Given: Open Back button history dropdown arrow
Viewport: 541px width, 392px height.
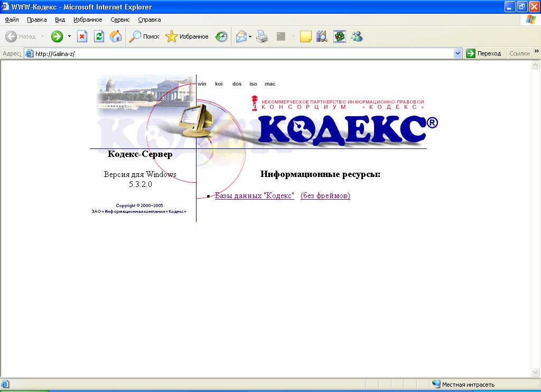Looking at the screenshot, I should (x=42, y=36).
